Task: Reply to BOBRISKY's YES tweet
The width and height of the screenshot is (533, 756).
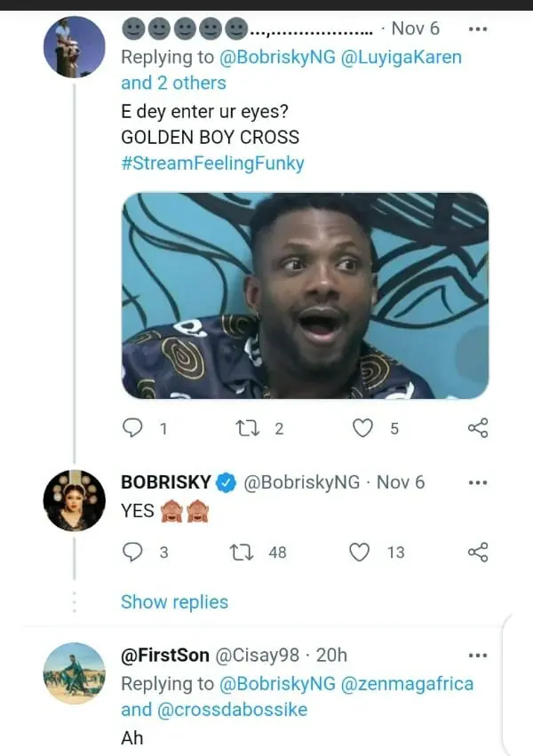Action: (x=133, y=553)
